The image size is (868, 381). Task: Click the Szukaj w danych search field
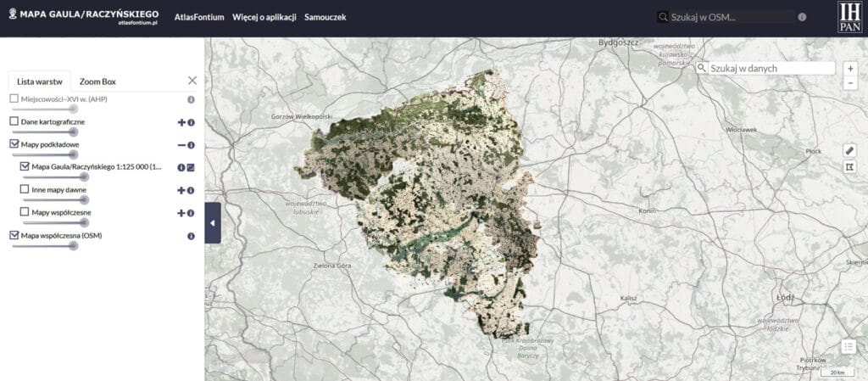(770, 68)
